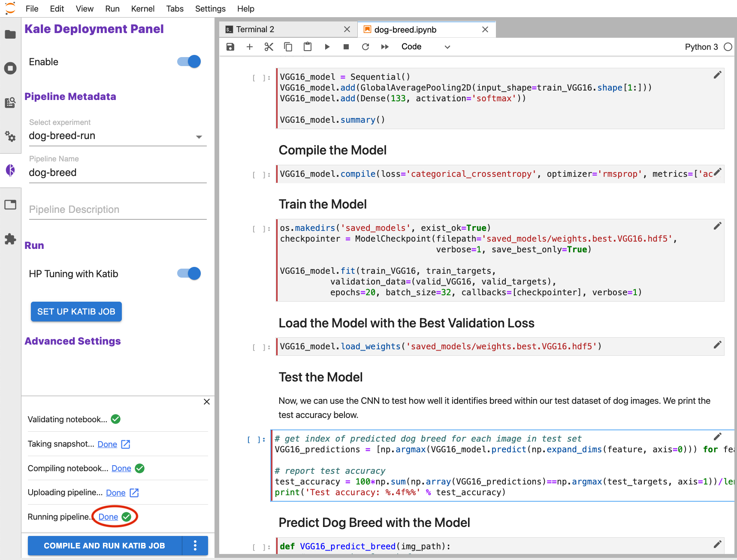Click the JupyterLab logo
This screenshot has height=560, width=737.
[x=10, y=8]
